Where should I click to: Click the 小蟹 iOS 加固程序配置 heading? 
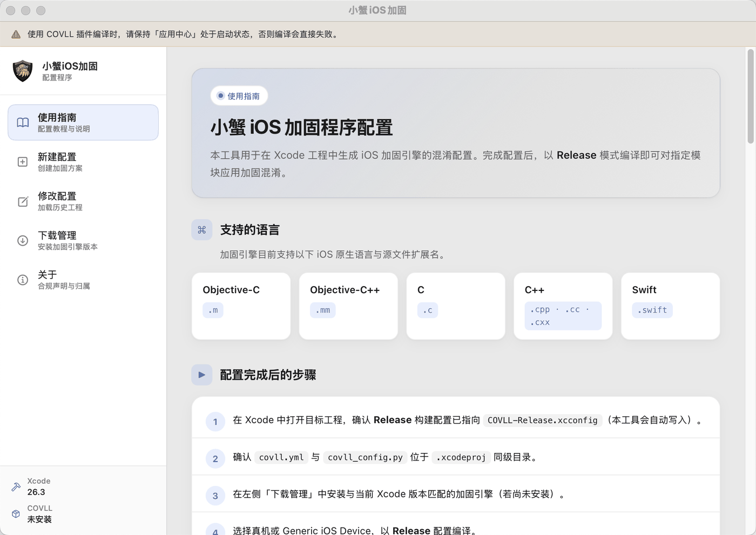click(x=302, y=127)
